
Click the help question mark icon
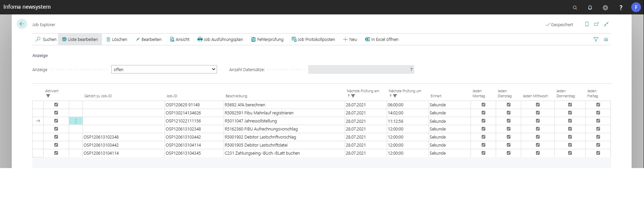[621, 7]
